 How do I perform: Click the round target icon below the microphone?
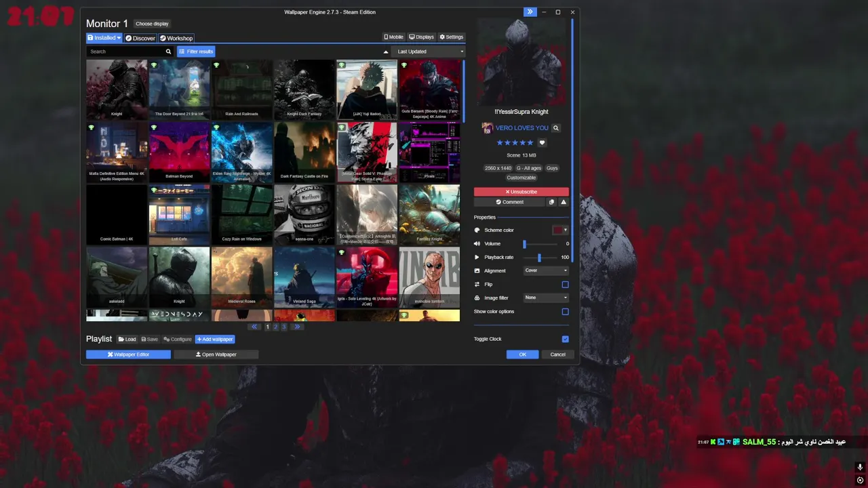(860, 481)
